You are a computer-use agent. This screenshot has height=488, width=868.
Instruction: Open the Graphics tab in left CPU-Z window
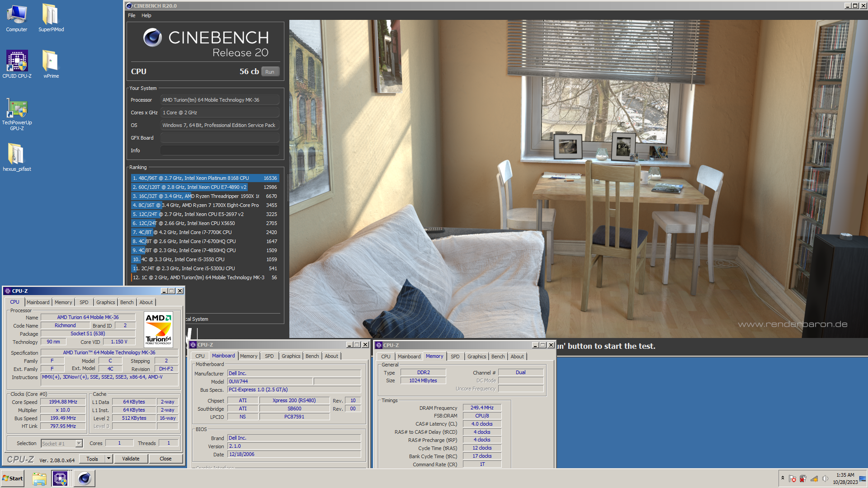click(106, 302)
